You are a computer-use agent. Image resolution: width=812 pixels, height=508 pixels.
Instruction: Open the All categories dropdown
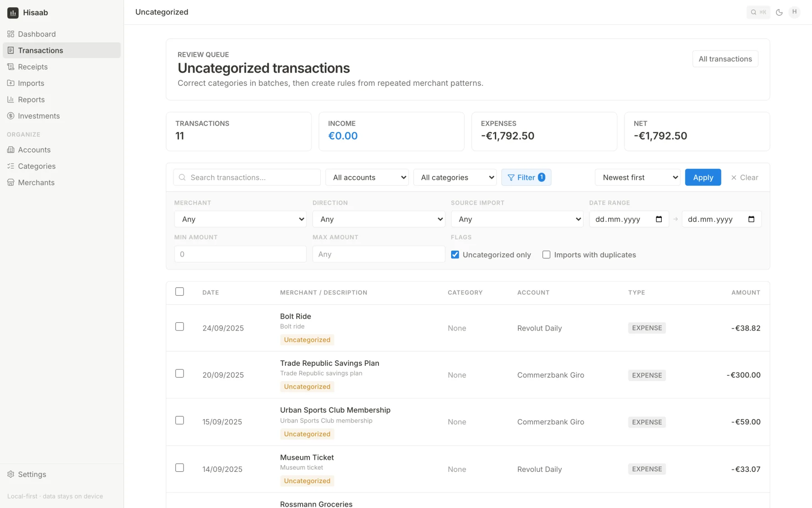455,177
